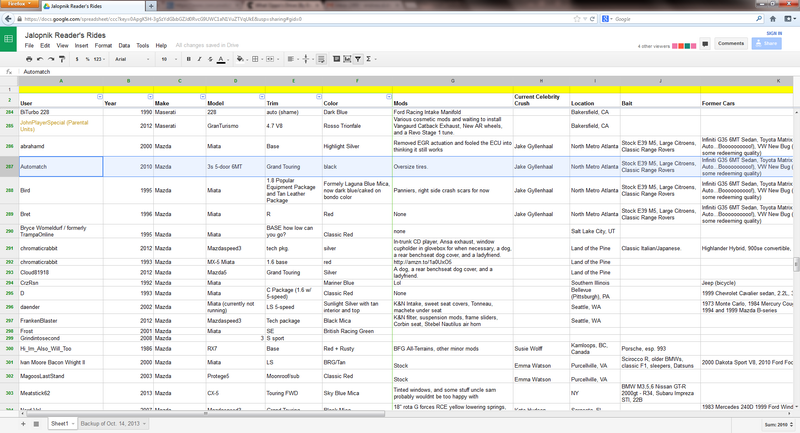Open Color column filter dropdown

pyautogui.click(x=389, y=96)
